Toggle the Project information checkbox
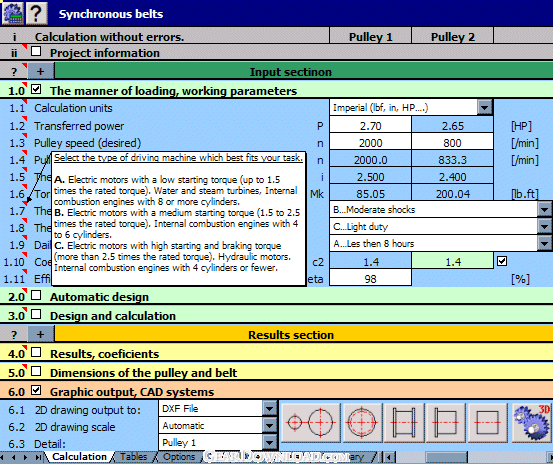The image size is (553, 464). 36,51
